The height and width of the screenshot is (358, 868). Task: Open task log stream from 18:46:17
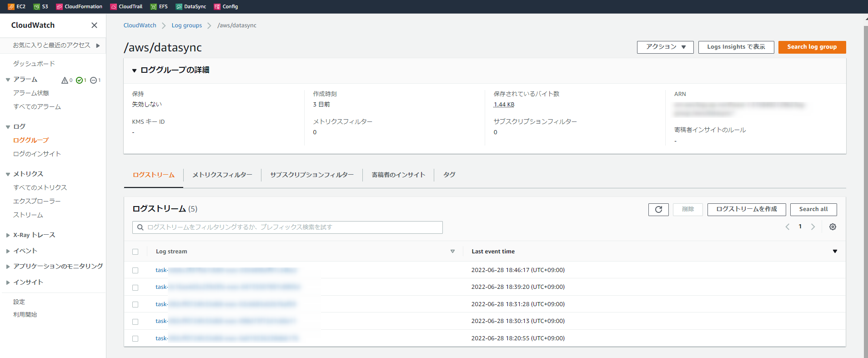(x=226, y=270)
